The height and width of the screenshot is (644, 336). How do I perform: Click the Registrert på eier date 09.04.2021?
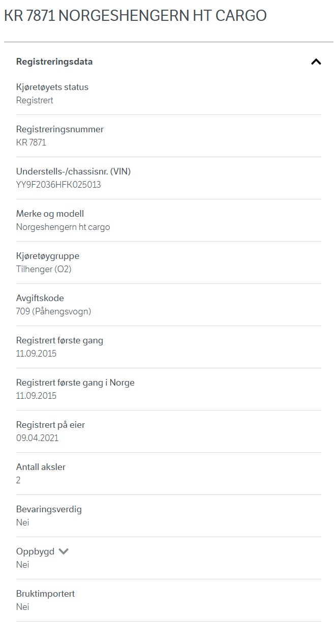[x=37, y=438]
